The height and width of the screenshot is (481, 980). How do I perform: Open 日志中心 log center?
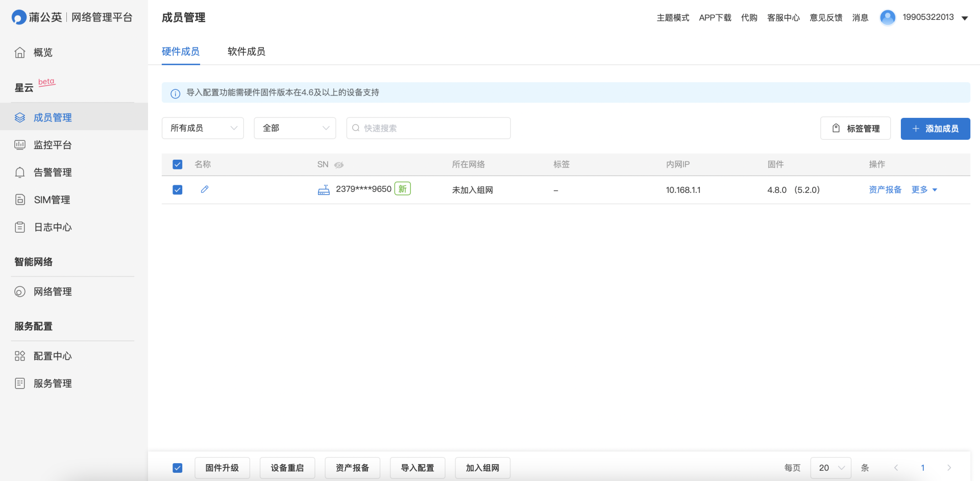tap(53, 227)
